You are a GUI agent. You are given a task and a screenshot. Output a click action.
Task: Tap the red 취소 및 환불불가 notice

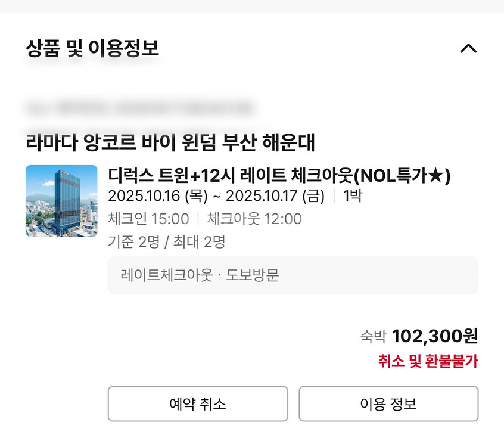[428, 361]
